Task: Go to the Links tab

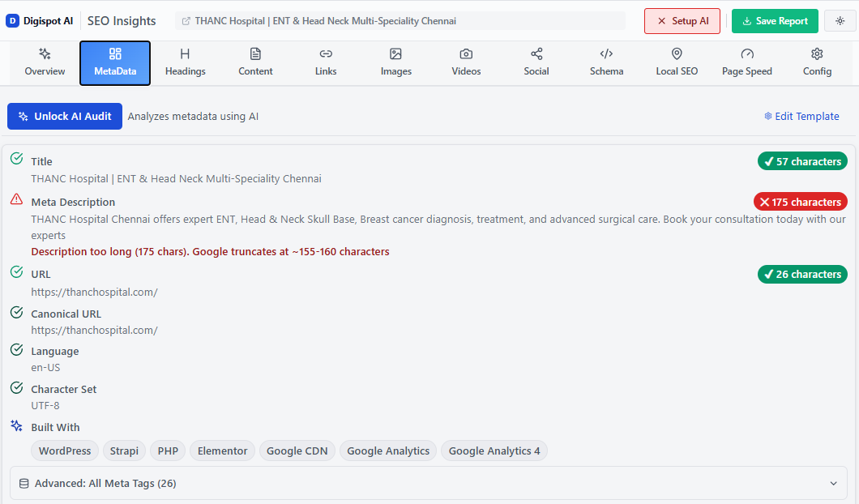Action: 326,63
